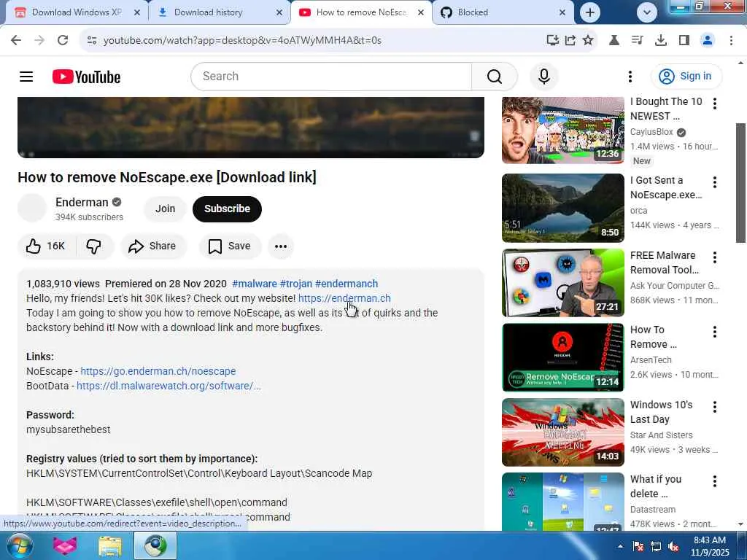Screen dimensions: 747x560
Task: Toggle the browser side panel
Action: [x=684, y=41]
